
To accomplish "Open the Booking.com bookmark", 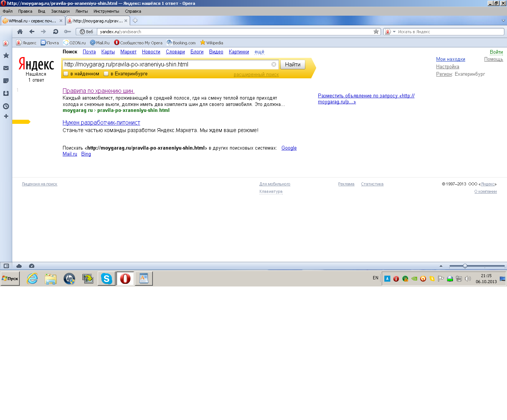I will [x=181, y=43].
